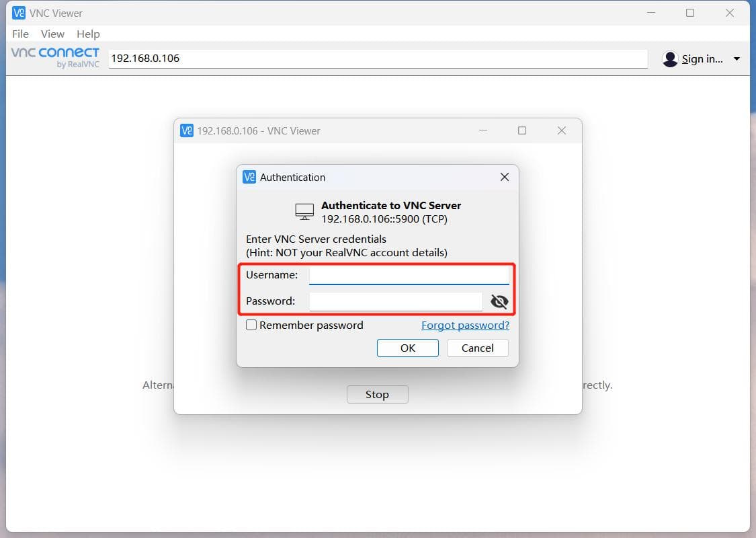Open the File menu
The width and height of the screenshot is (756, 538).
[20, 34]
